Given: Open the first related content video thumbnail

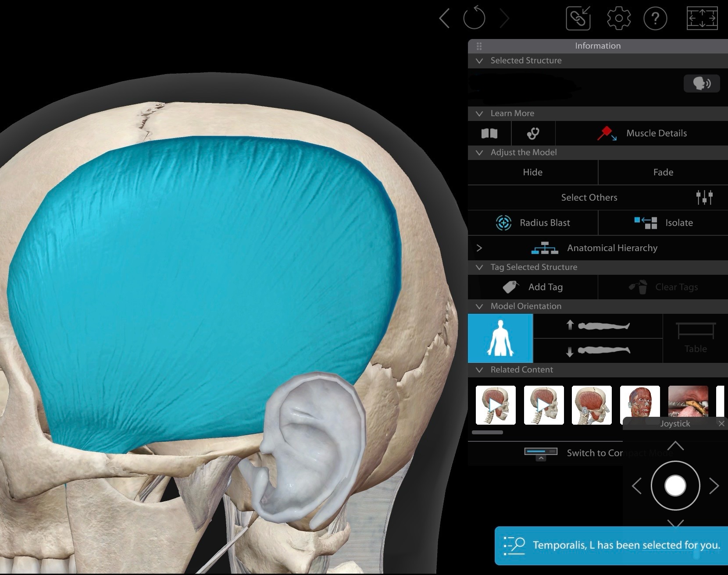Looking at the screenshot, I should click(496, 405).
